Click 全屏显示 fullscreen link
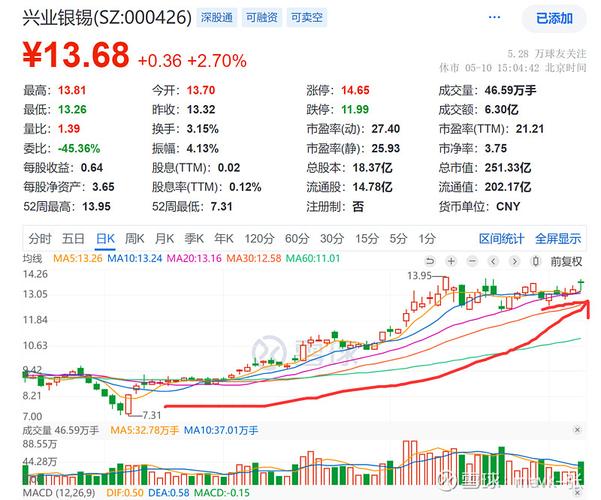 tap(558, 239)
